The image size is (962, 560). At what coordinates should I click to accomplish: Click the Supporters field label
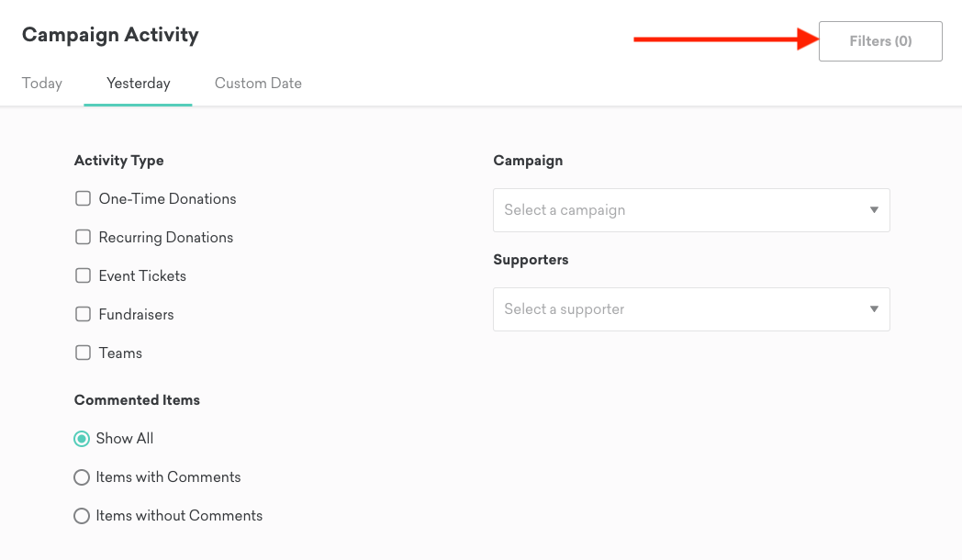(531, 260)
